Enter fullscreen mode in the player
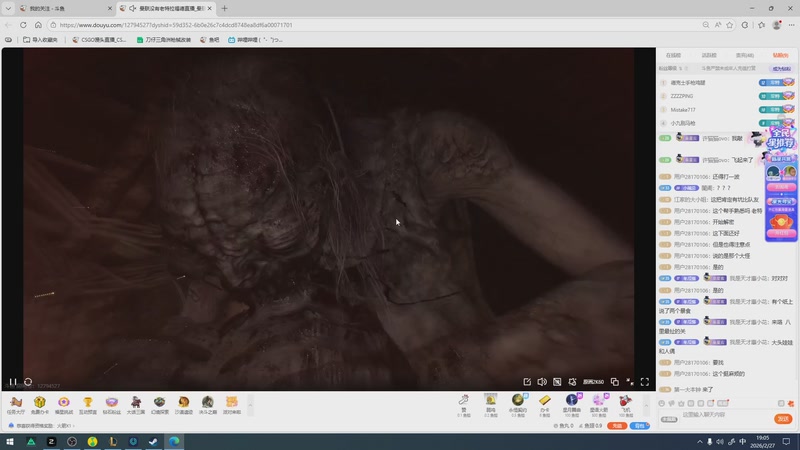This screenshot has width=800, height=450. 645,382
